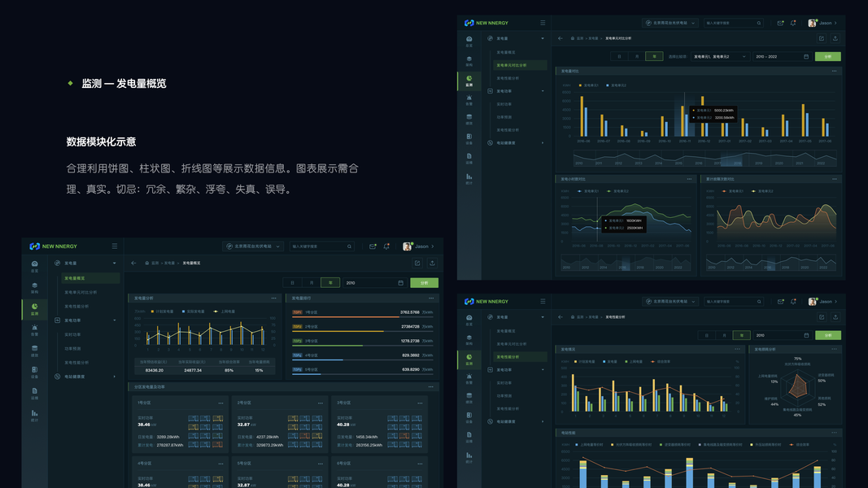The height and width of the screenshot is (488, 868).
Task: Select 月 period tab in overview dashboard
Action: click(311, 283)
